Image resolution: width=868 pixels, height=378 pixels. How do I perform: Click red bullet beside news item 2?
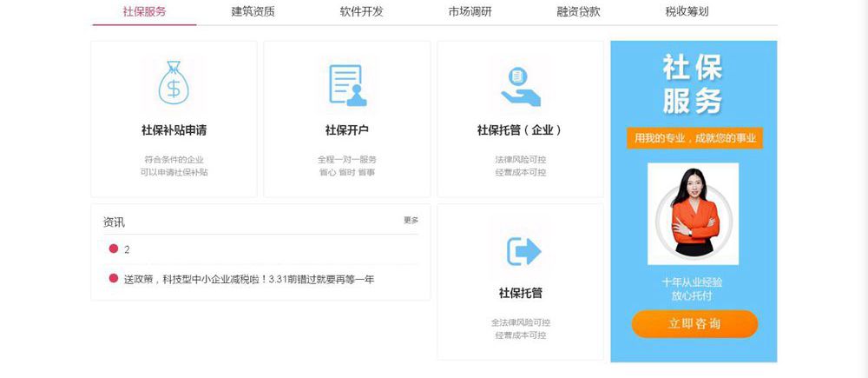113,249
